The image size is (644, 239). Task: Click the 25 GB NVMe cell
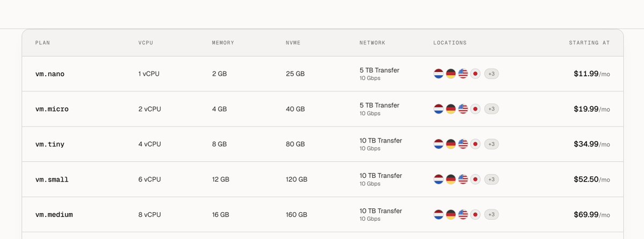point(295,74)
